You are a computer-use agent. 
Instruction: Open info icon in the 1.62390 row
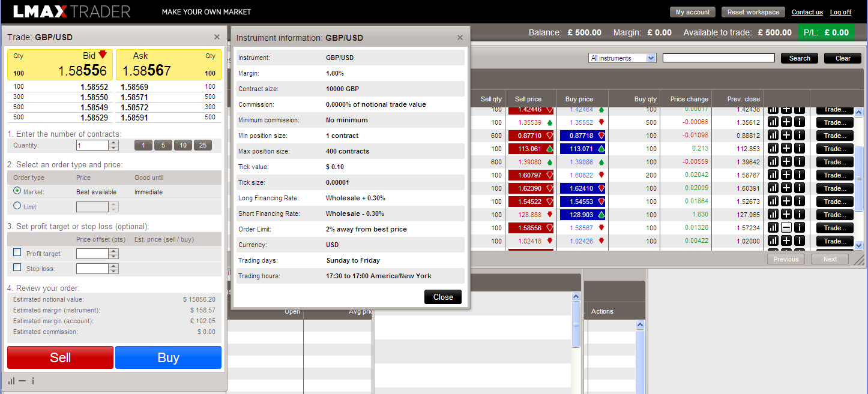tap(800, 188)
